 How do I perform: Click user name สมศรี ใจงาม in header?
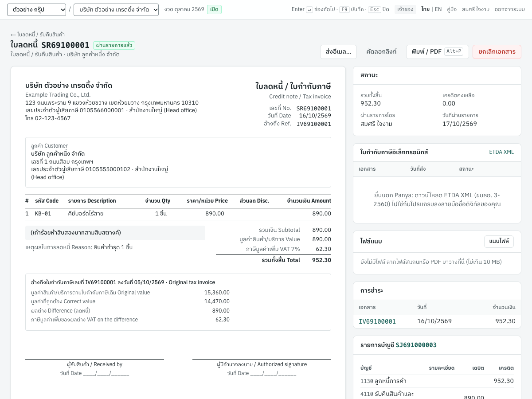(x=476, y=9)
